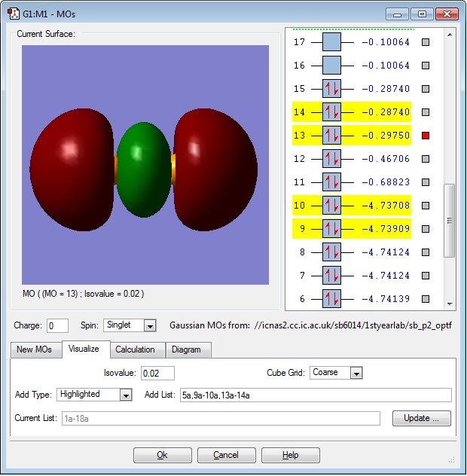
Task: Click the occupied orbital box for MO 9
Action: [331, 229]
